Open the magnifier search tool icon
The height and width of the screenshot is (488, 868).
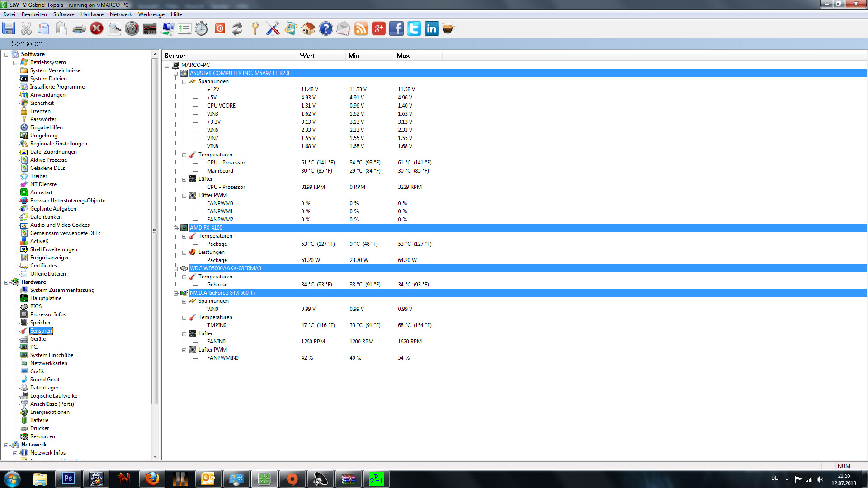[x=114, y=29]
